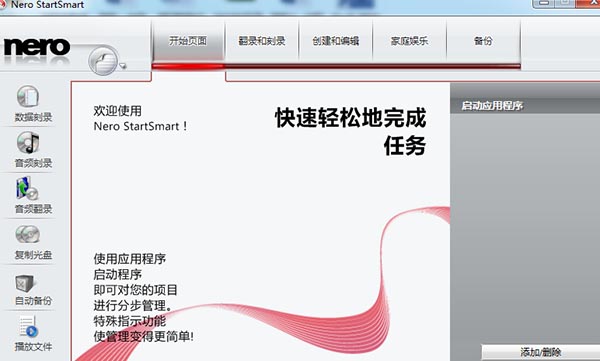Select the 音频翻录 audio ripping icon
This screenshot has width=600, height=361.
click(28, 188)
